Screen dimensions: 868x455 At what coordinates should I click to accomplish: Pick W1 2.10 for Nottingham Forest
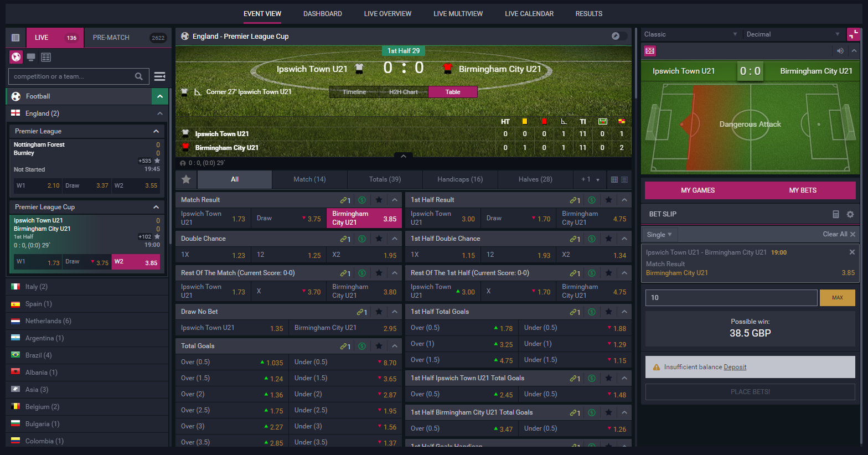pyautogui.click(x=38, y=185)
